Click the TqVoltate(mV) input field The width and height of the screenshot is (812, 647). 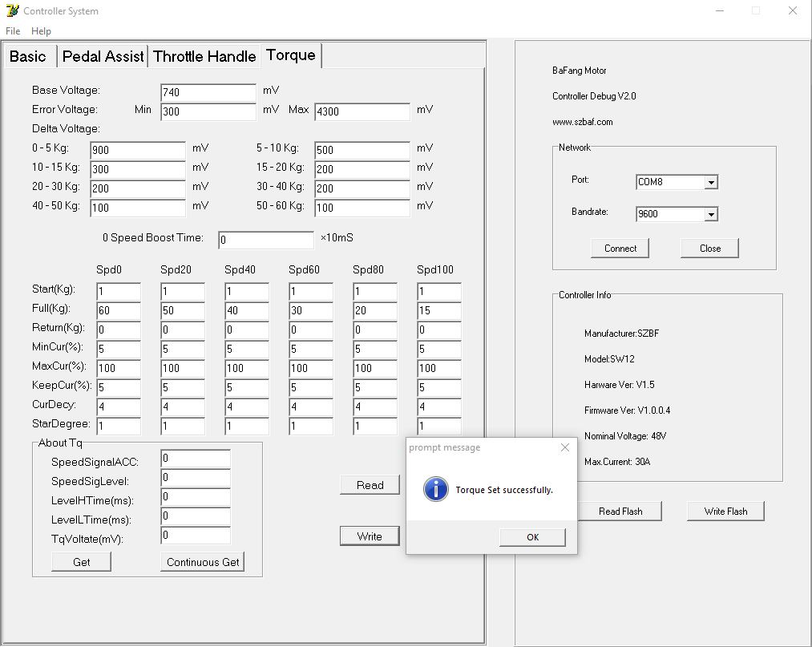click(196, 535)
